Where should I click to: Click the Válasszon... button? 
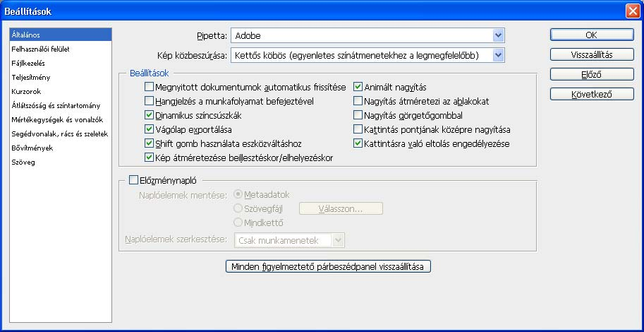pos(341,208)
